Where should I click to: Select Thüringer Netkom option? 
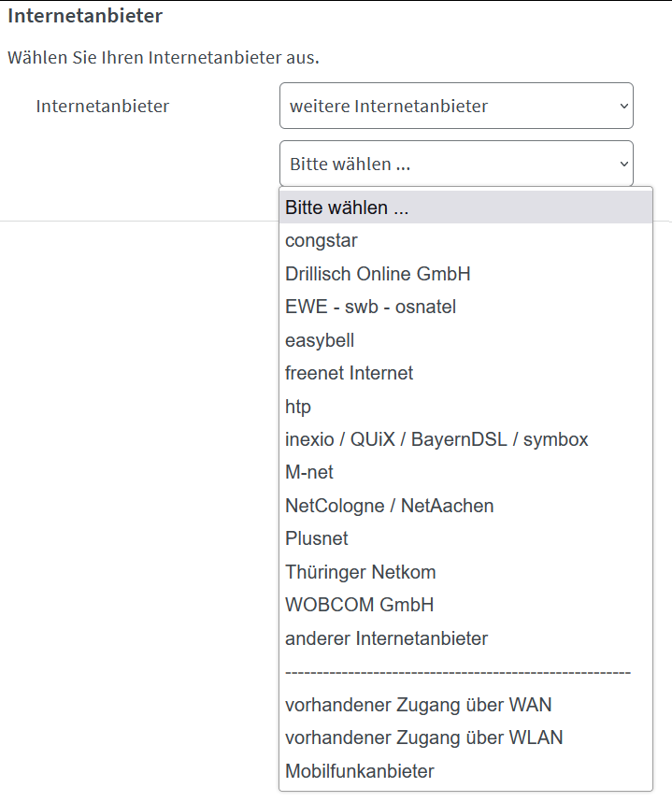[465, 572]
